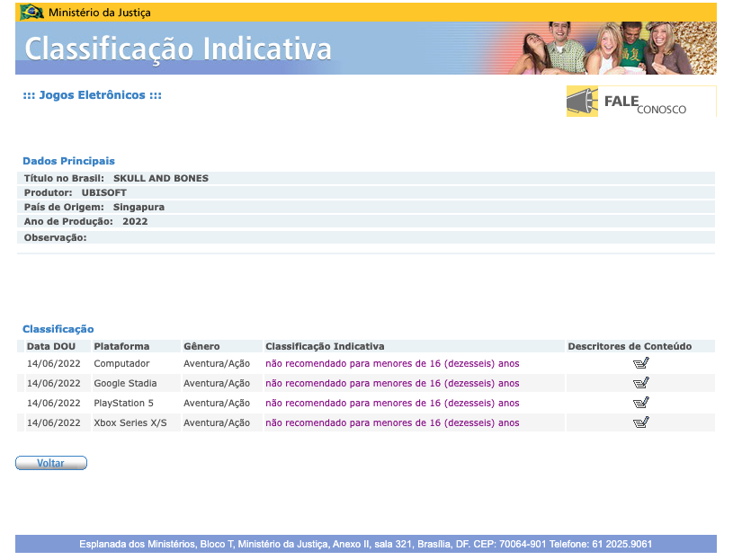Click the Data DOU column header
The width and height of the screenshot is (733, 560).
coord(51,347)
